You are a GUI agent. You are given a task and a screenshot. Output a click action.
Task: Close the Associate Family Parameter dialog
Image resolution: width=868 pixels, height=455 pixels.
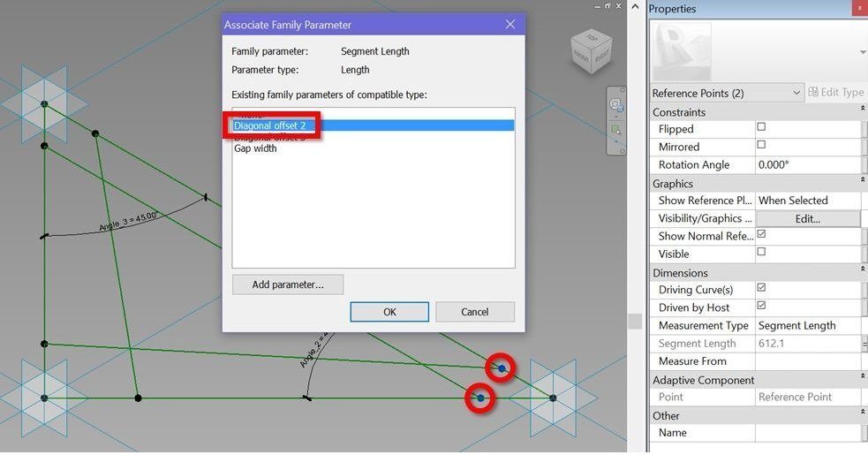pos(510,25)
